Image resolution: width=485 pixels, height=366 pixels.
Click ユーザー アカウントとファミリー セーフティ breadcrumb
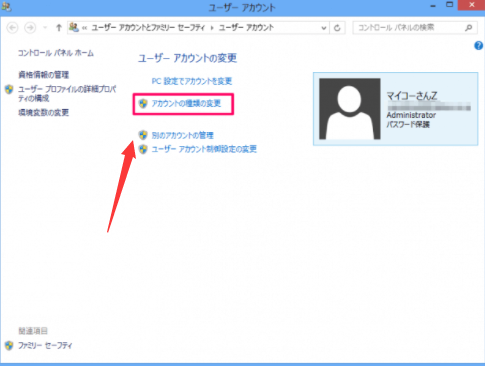tap(148, 28)
